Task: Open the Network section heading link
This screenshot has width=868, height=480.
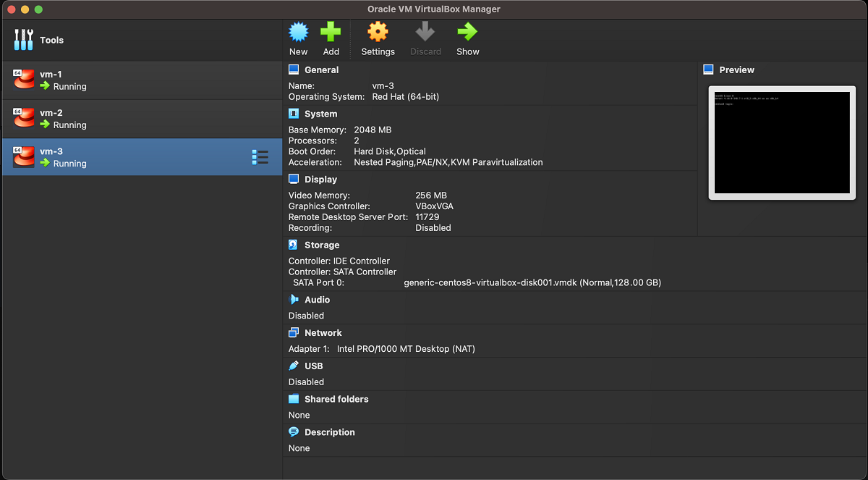Action: pos(323,333)
